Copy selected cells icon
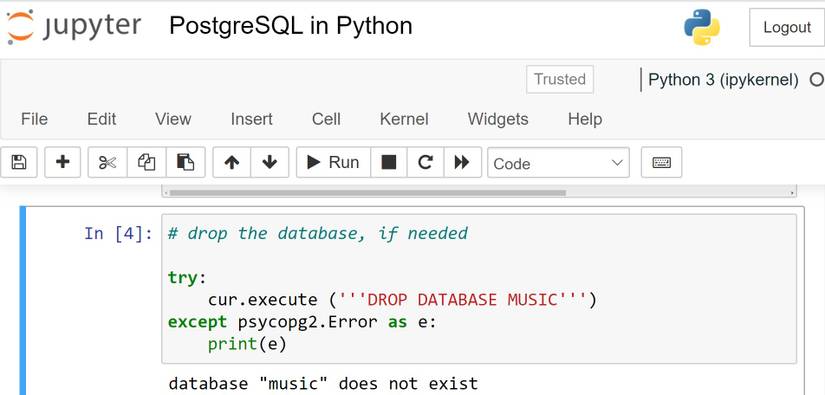This screenshot has width=825, height=395. [x=146, y=163]
